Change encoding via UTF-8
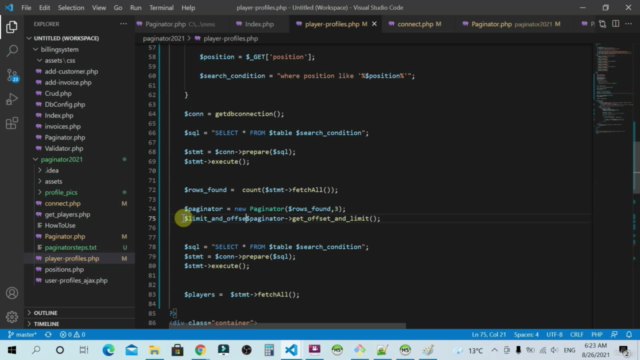640x360 pixels. [x=554, y=335]
